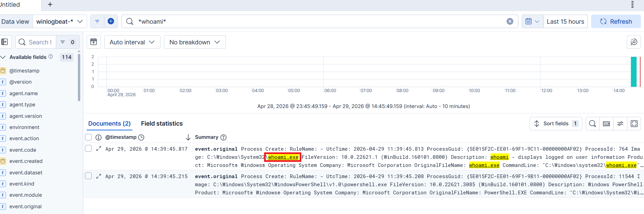The height and width of the screenshot is (214, 644).
Task: Select the checkbox for the 14:39:45.215 row
Action: coord(88,176)
